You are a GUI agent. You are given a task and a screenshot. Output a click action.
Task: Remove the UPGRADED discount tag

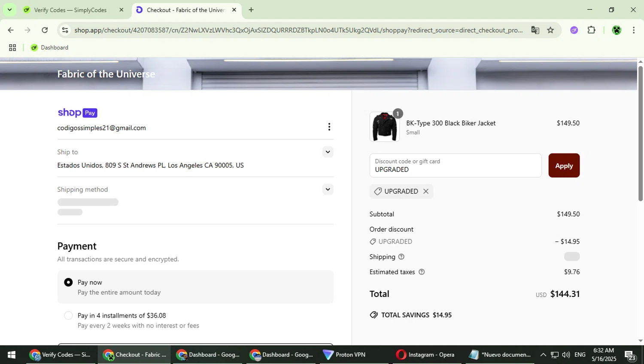(x=426, y=191)
